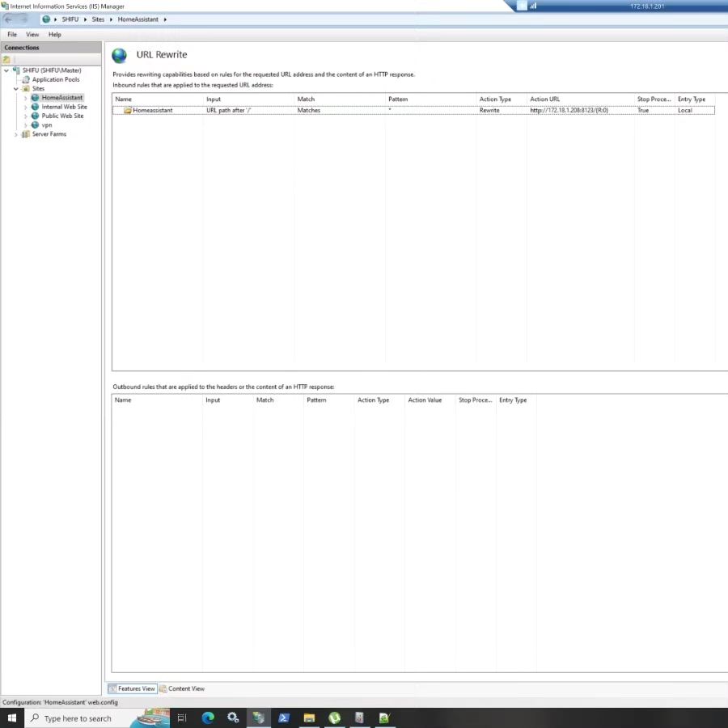Open Windows Start menu
The width and height of the screenshot is (728, 728).
coord(12,717)
